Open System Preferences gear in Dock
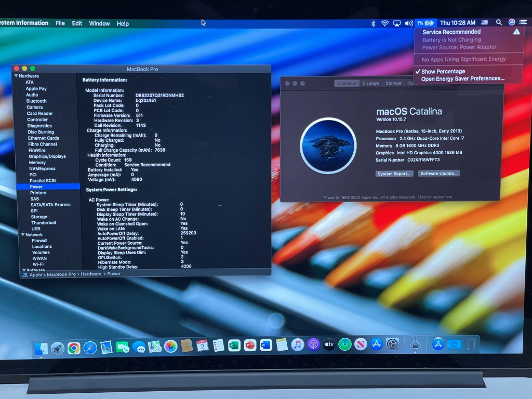This screenshot has height=399, width=532. [392, 344]
